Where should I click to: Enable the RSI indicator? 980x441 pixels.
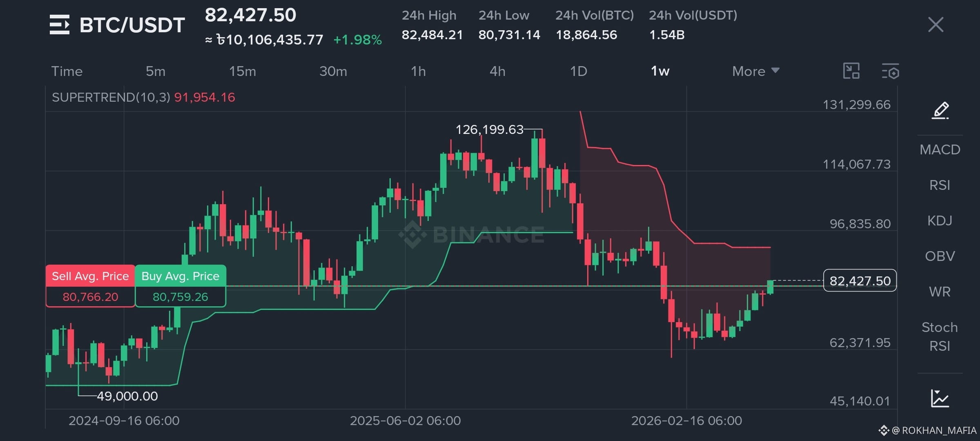940,185
